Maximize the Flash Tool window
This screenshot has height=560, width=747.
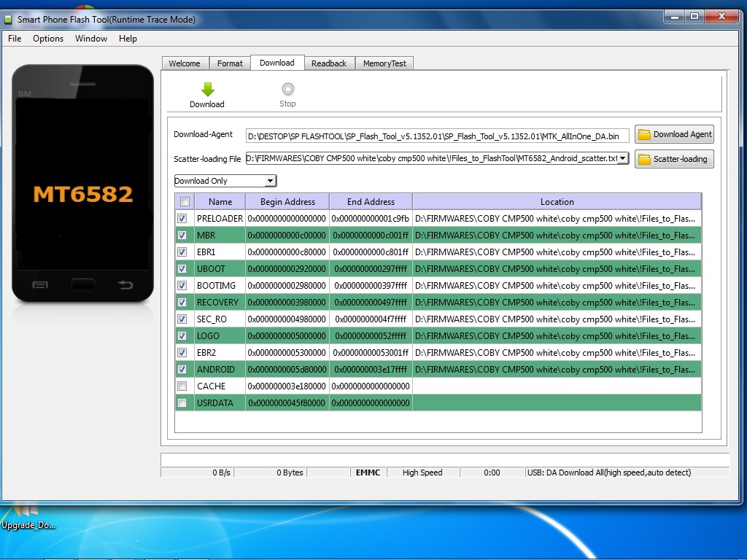(x=694, y=17)
